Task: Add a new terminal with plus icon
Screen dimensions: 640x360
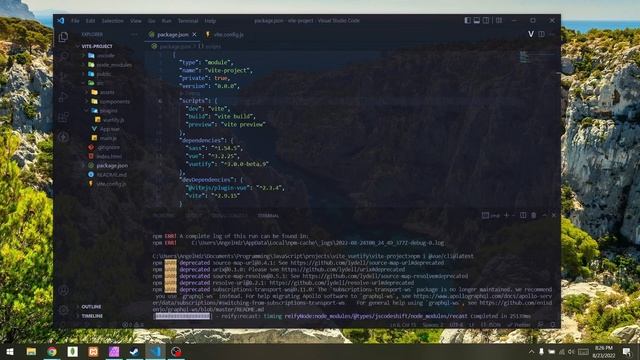Action: 506,215
